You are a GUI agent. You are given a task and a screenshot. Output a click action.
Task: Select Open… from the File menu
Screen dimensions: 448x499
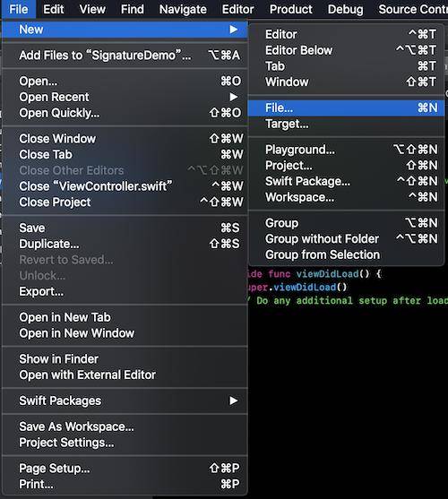(125, 82)
